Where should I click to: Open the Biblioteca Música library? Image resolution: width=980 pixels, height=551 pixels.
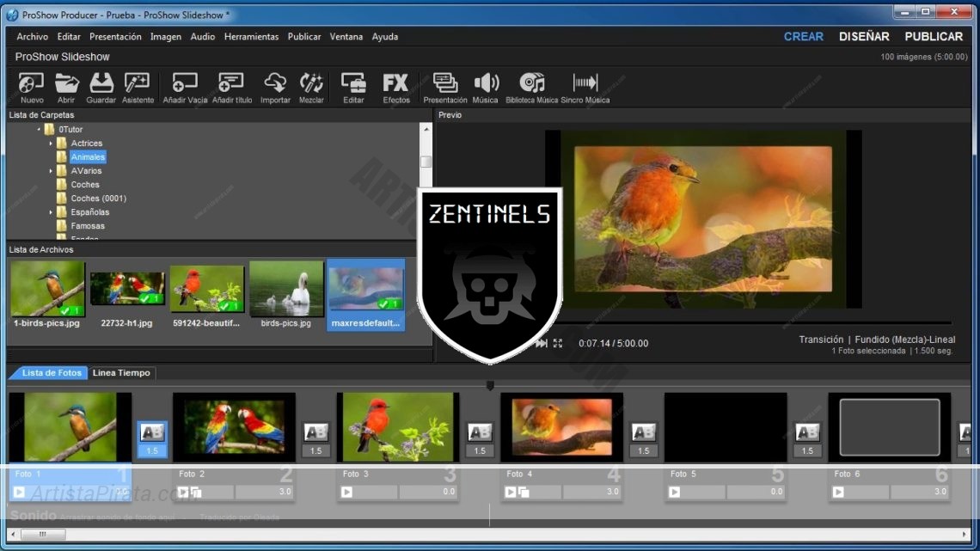tap(532, 88)
